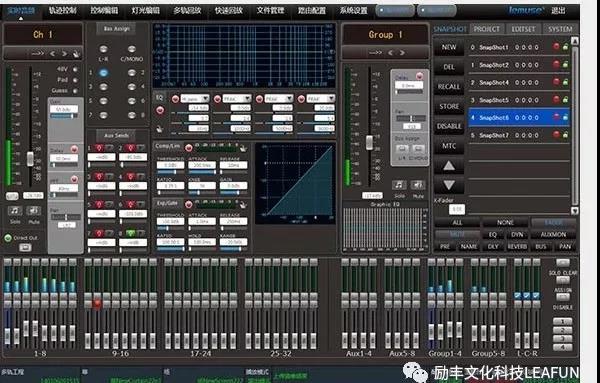Image resolution: width=600 pixels, height=383 pixels.
Task: Click the lock icon on SnapShot1 row
Action: [x=565, y=47]
